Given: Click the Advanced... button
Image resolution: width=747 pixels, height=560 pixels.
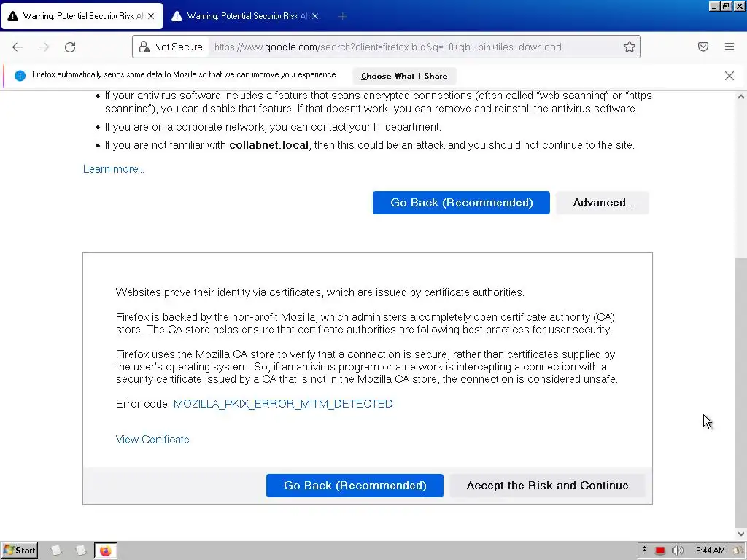Looking at the screenshot, I should (x=602, y=203).
